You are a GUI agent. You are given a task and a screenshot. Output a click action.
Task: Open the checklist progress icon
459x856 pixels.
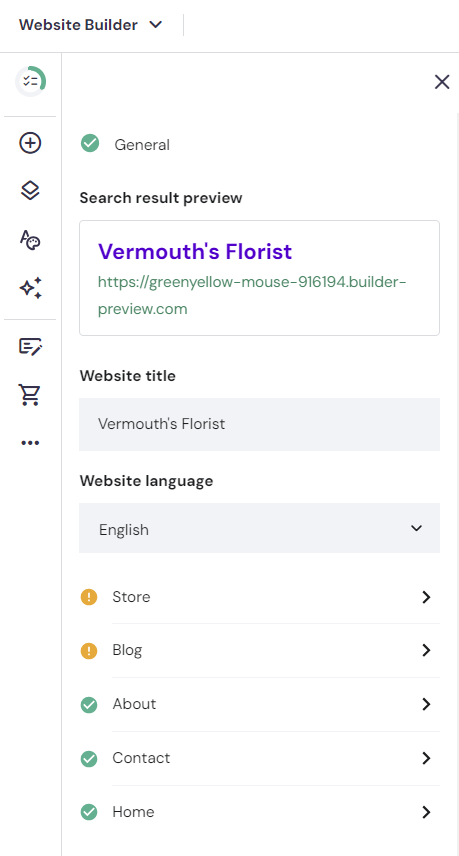(31, 82)
